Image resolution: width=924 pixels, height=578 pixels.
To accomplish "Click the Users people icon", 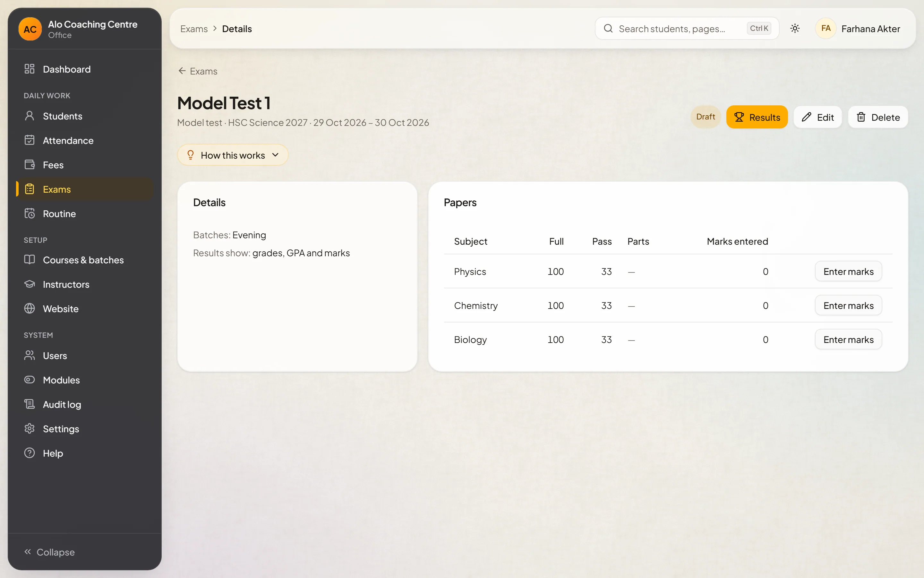I will point(30,355).
